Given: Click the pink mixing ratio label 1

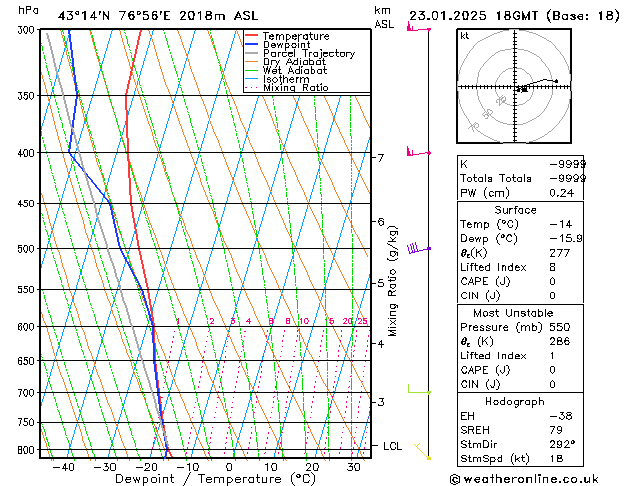Looking at the screenshot, I should (178, 321).
